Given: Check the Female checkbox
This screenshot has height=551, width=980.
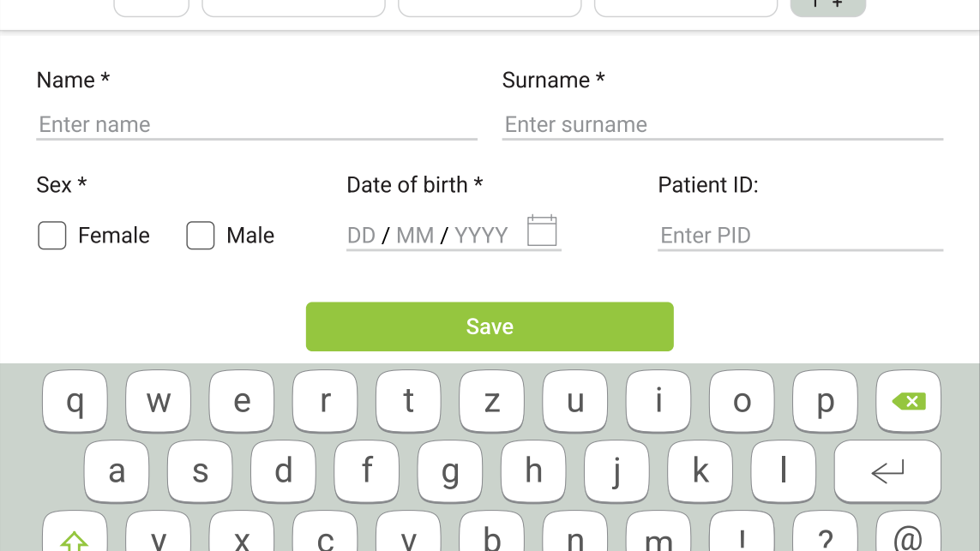Looking at the screenshot, I should click(52, 236).
